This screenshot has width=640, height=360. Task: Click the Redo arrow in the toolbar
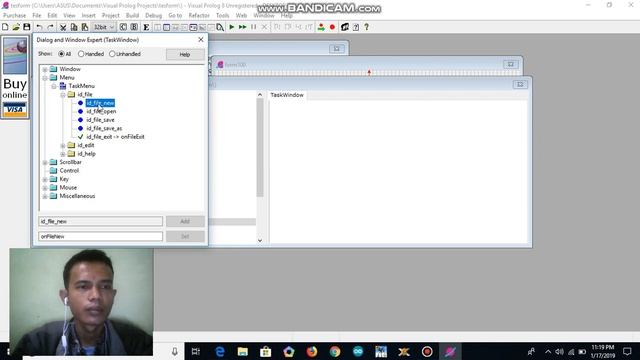coord(50,27)
